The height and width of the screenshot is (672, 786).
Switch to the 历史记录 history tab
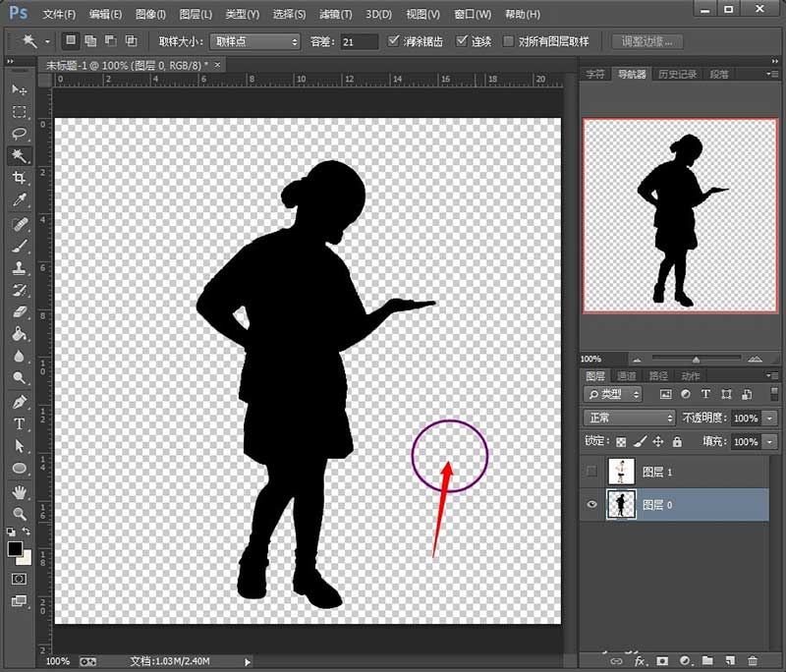tap(677, 74)
